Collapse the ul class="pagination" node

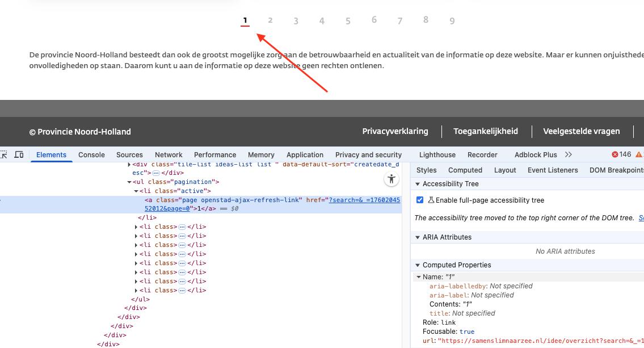pyautogui.click(x=129, y=182)
